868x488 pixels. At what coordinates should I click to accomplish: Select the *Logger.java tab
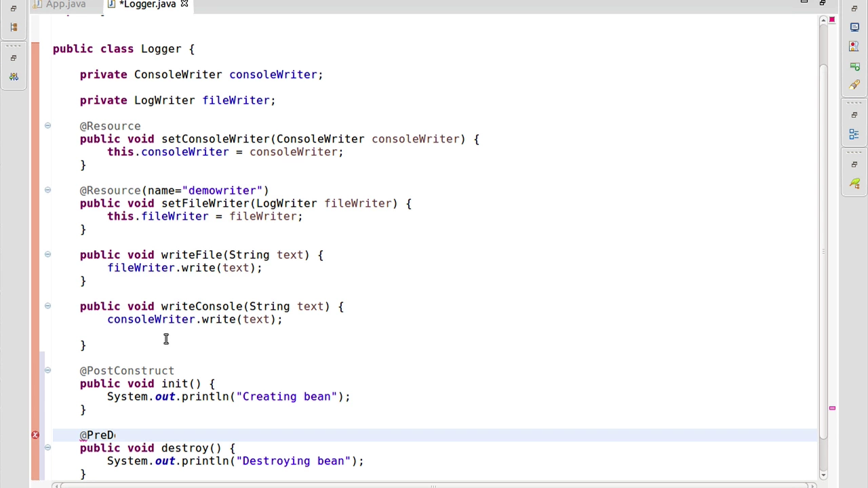pyautogui.click(x=147, y=4)
